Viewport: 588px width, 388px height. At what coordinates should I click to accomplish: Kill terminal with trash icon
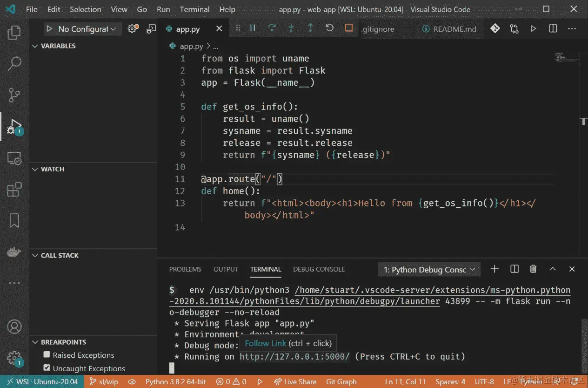pyautogui.click(x=534, y=269)
